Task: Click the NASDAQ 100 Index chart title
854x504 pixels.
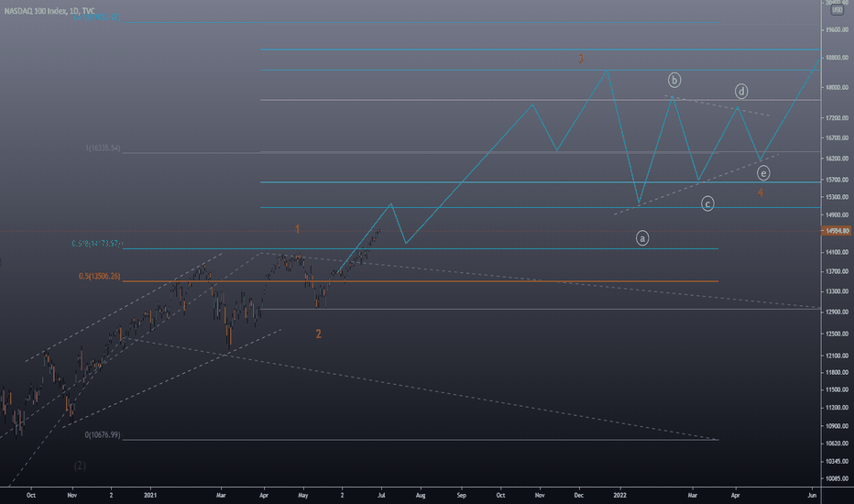Action: pos(49,11)
